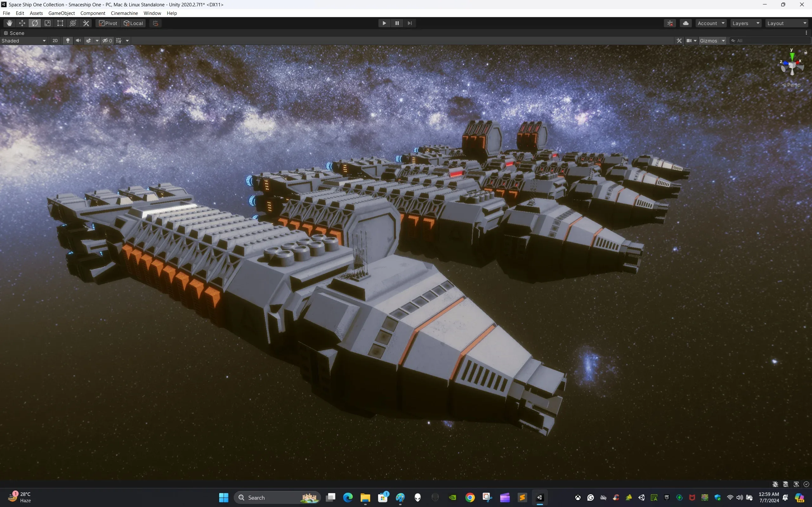Viewport: 812px width, 507px height.
Task: Mute scene view audio
Action: tap(78, 40)
